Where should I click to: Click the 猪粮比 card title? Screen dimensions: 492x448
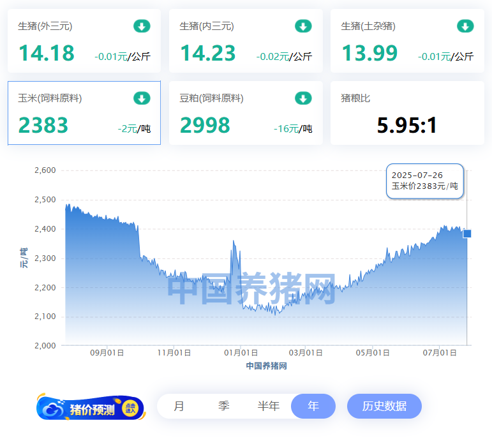(355, 98)
